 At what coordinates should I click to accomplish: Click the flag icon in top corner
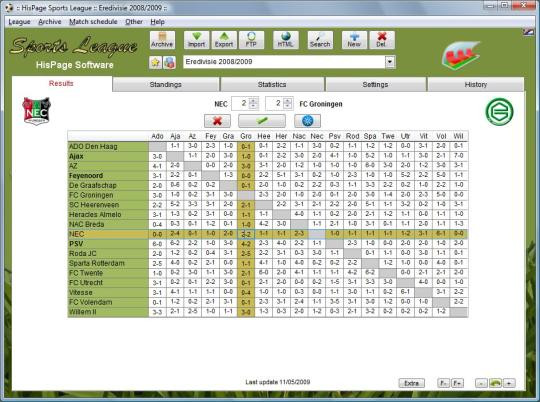pos(529,32)
